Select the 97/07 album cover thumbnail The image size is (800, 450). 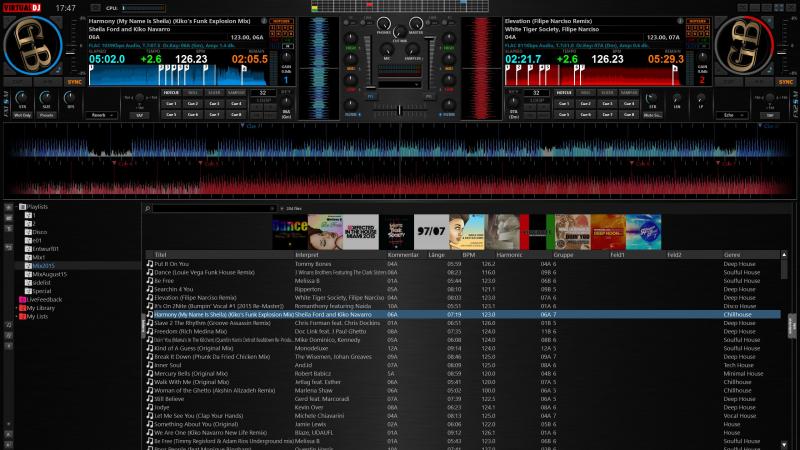point(431,232)
